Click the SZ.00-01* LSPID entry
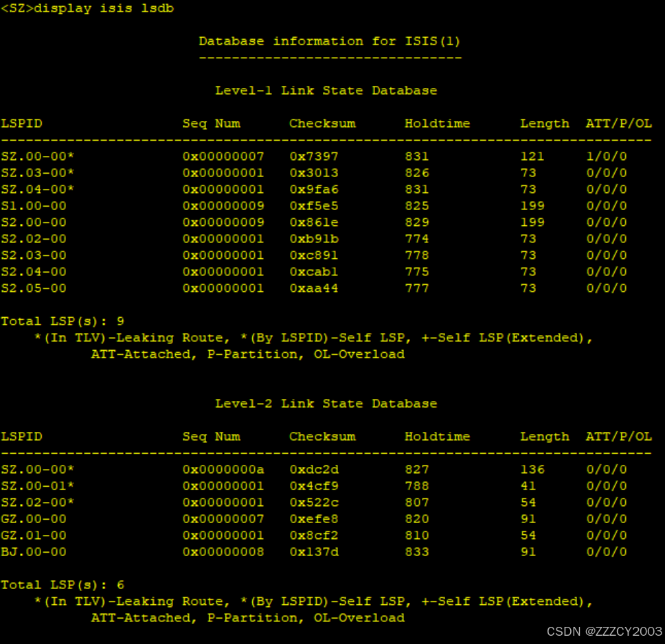 (x=37, y=486)
